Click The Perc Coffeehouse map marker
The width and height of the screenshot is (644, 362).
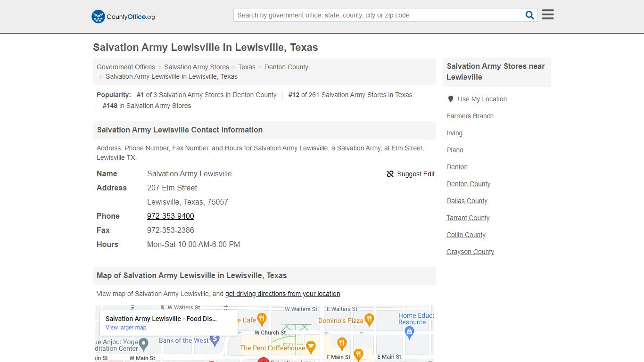click(x=311, y=347)
